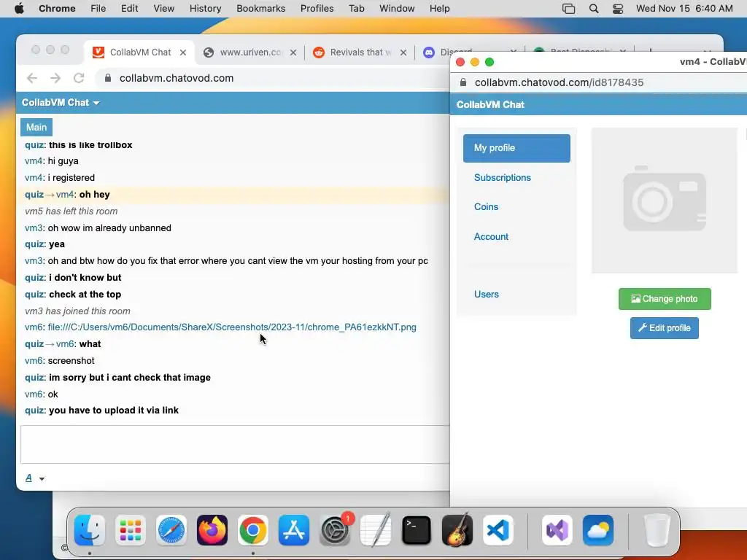This screenshot has width=747, height=560.
Task: Open the Chrome menu in the menu bar
Action: (x=57, y=8)
